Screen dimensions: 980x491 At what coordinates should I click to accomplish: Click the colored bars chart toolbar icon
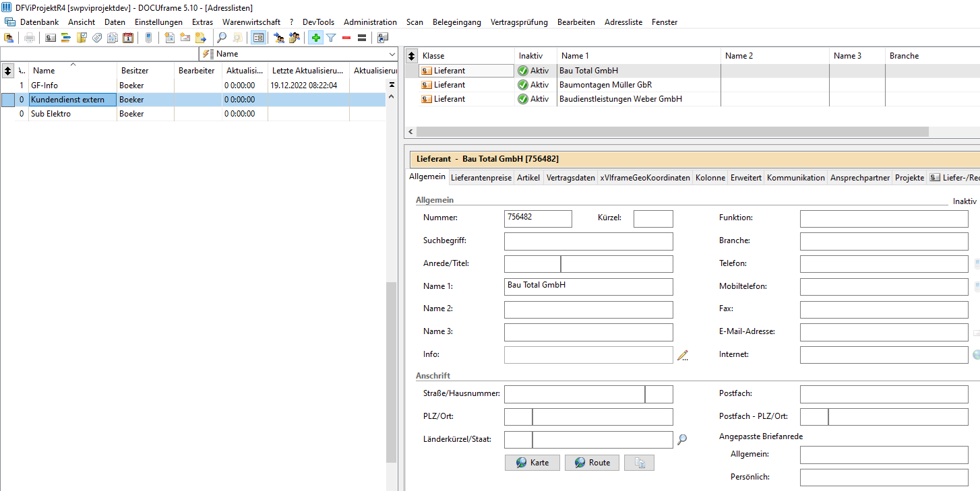pos(66,38)
